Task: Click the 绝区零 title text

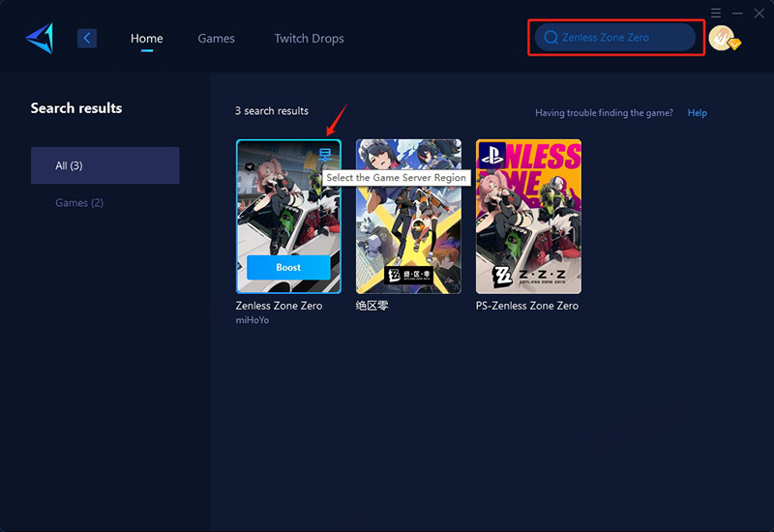Action: tap(372, 306)
